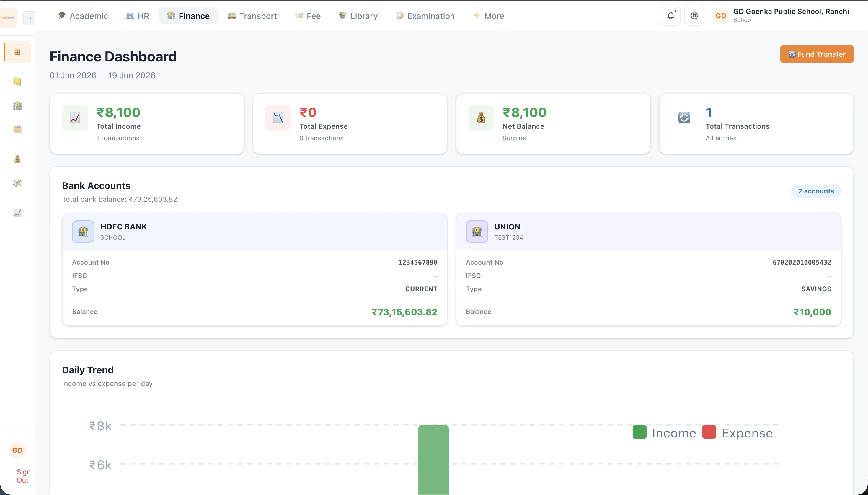The image size is (868, 495).
Task: Switch to the Library tab
Action: point(358,16)
